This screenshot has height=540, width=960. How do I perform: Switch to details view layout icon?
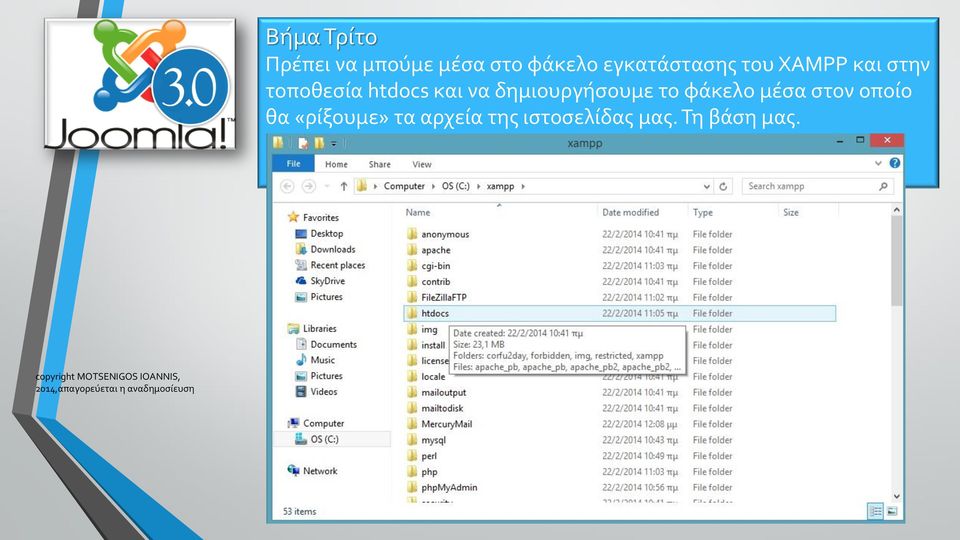[876, 511]
